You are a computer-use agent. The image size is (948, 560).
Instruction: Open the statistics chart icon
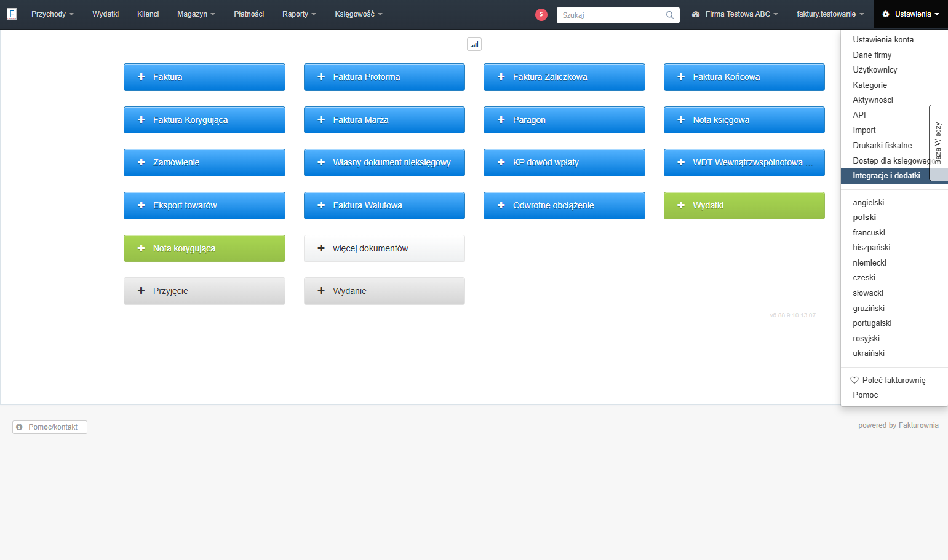474,44
